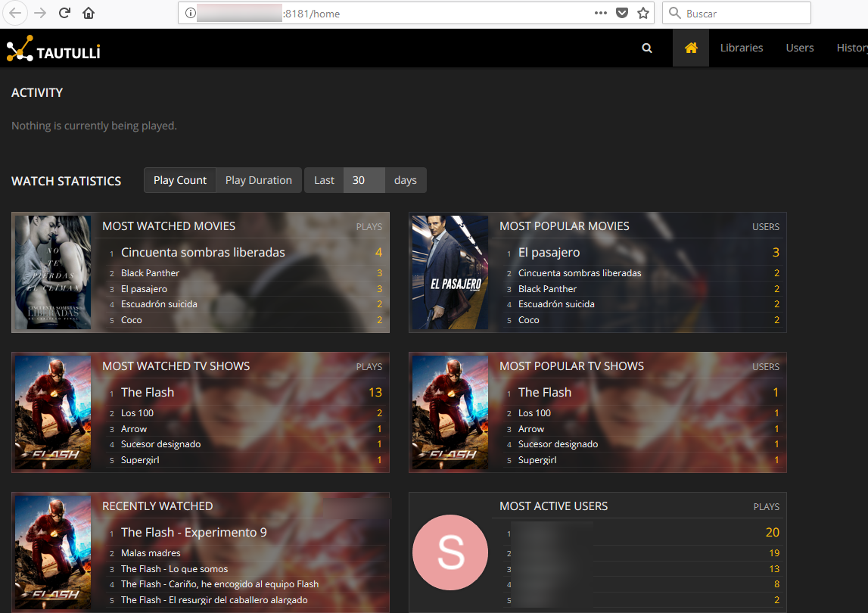
Task: Open the Libraries tab
Action: pos(741,48)
